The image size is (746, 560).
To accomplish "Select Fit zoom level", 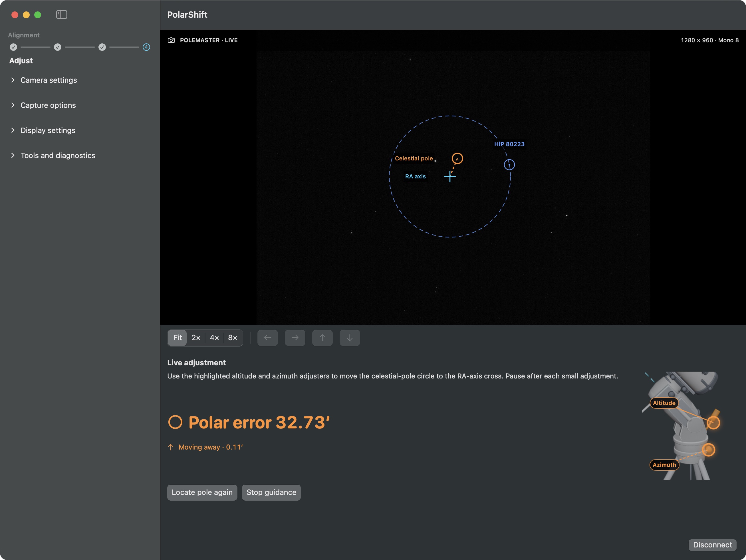I will tap(178, 338).
